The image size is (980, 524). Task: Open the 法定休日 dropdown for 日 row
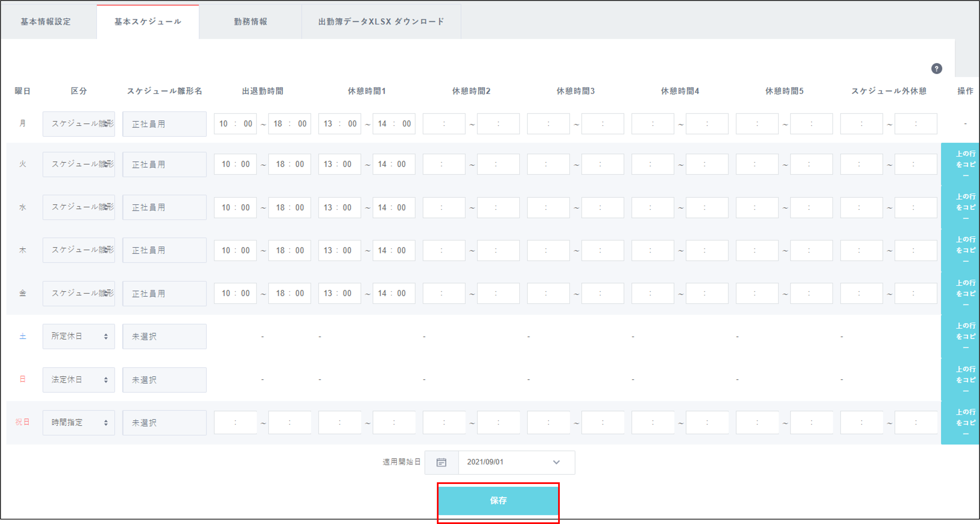79,379
